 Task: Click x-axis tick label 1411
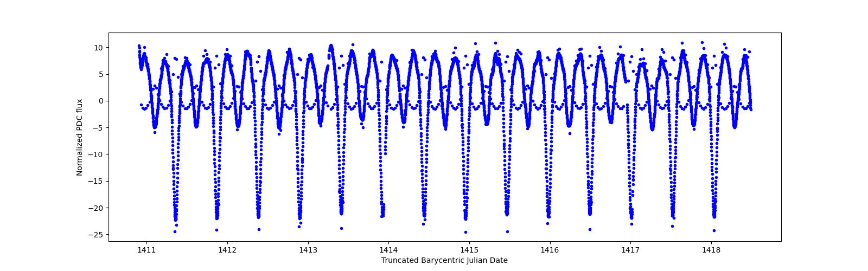pos(146,250)
